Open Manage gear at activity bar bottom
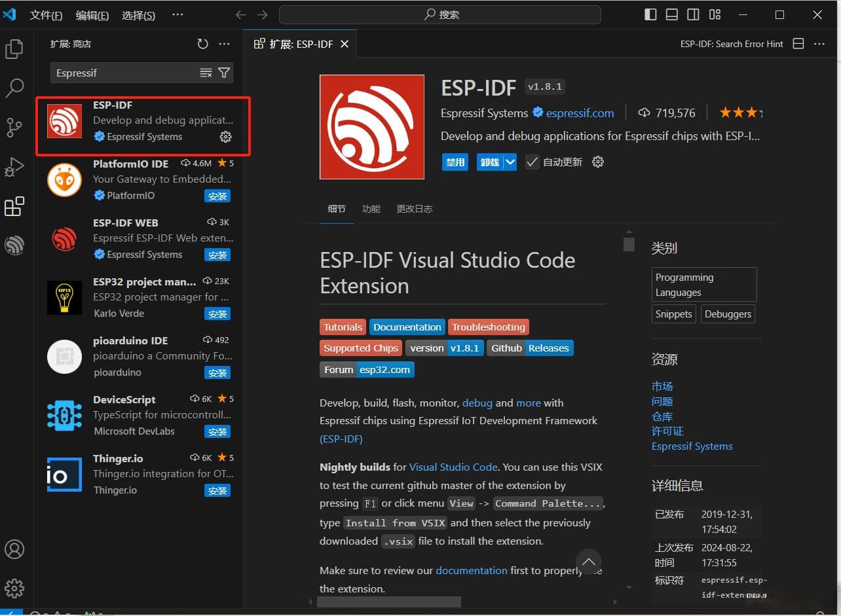841x616 pixels. pyautogui.click(x=14, y=587)
